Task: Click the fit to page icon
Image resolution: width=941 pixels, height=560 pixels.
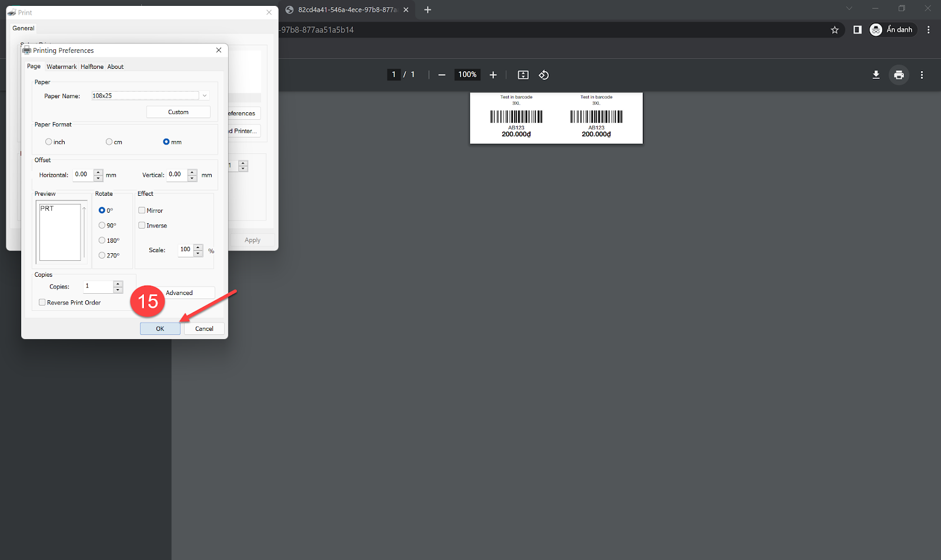Action: click(x=523, y=75)
